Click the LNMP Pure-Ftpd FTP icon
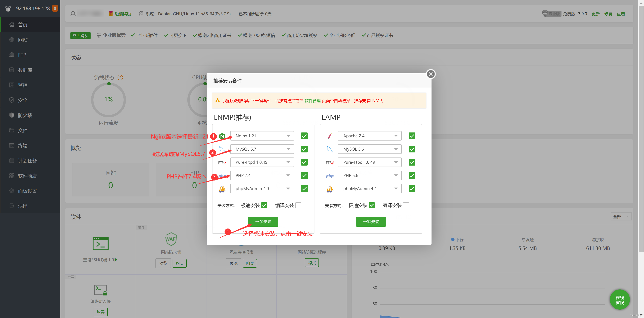The width and height of the screenshot is (644, 318). (222, 163)
